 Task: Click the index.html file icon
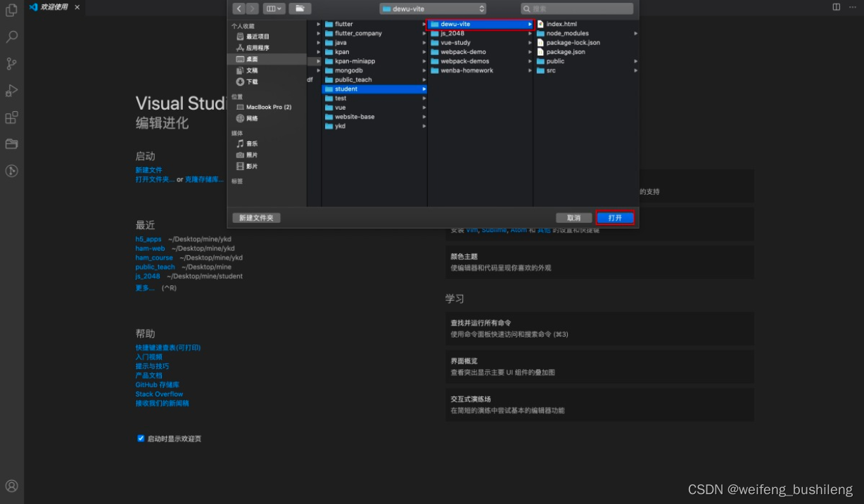click(540, 24)
